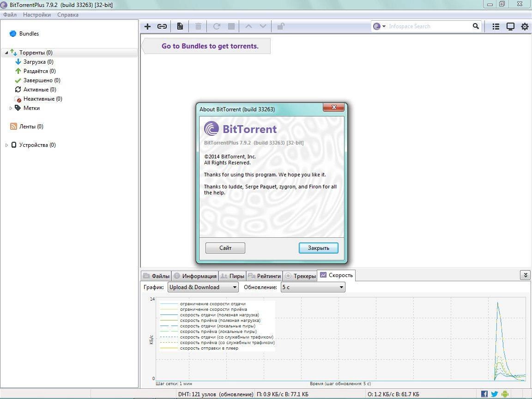Select Раздаётся (0) filter

coord(39,71)
